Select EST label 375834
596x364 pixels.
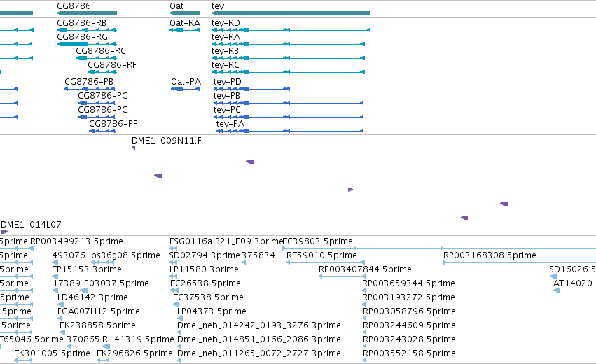[x=258, y=255]
